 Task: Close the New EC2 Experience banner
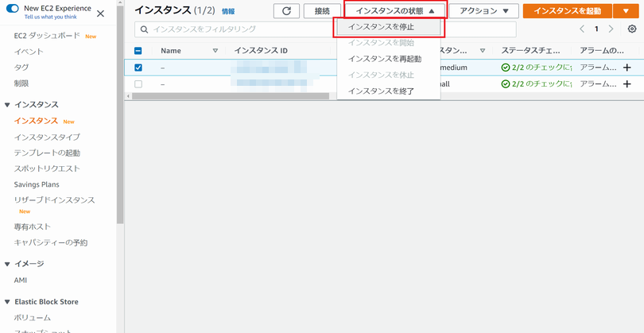[100, 14]
